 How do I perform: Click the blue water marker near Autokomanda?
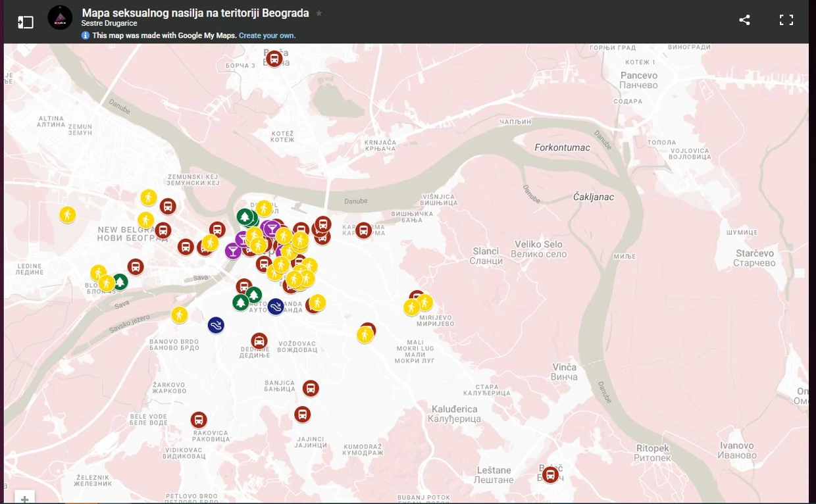(x=276, y=307)
